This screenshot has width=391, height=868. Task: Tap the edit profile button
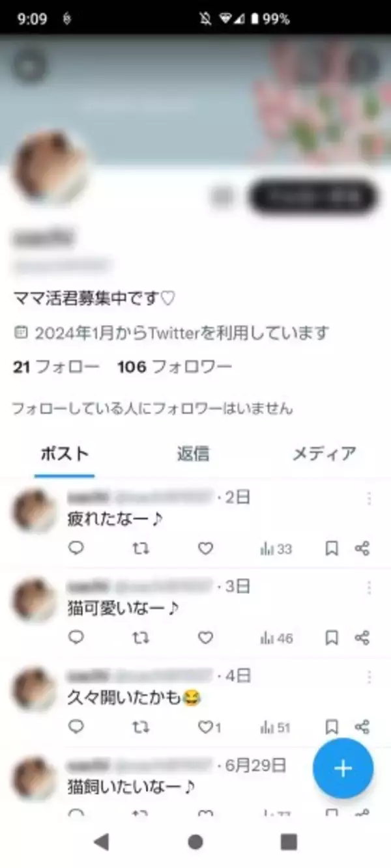[313, 197]
